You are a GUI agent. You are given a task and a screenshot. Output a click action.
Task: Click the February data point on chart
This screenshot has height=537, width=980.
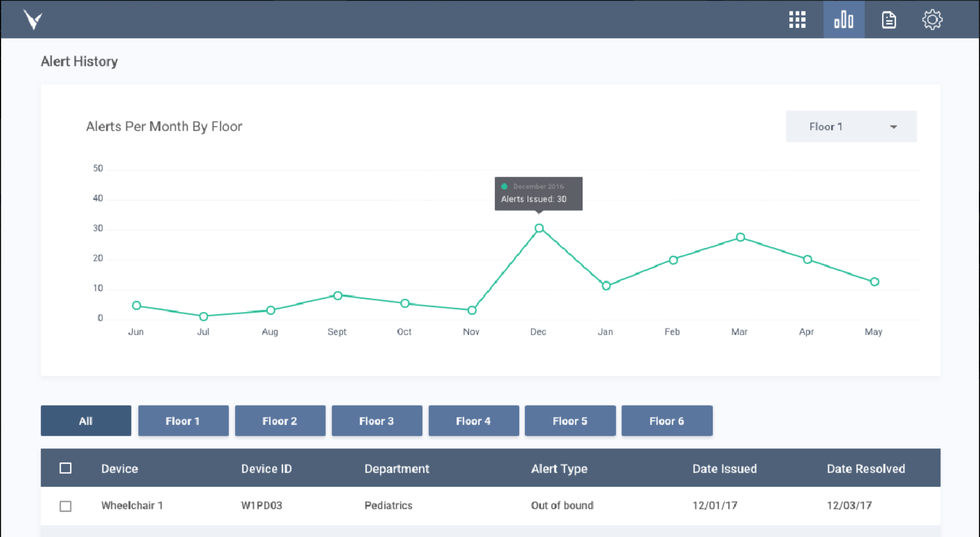point(673,260)
